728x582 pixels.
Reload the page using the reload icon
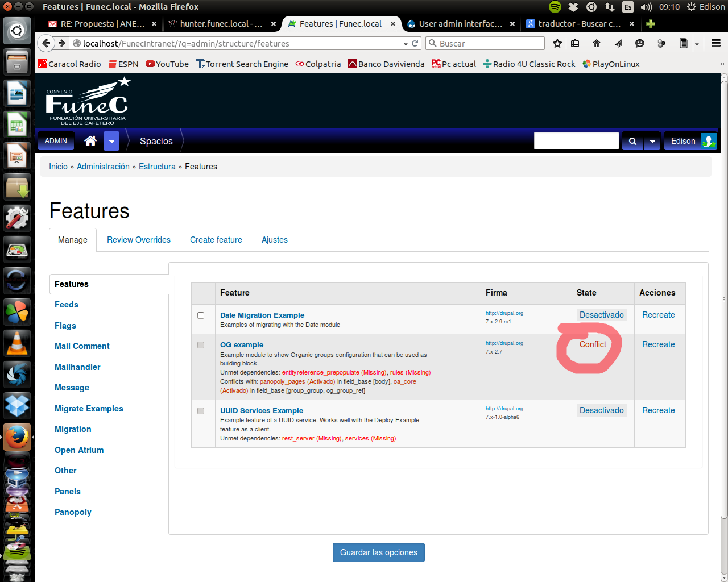(415, 43)
